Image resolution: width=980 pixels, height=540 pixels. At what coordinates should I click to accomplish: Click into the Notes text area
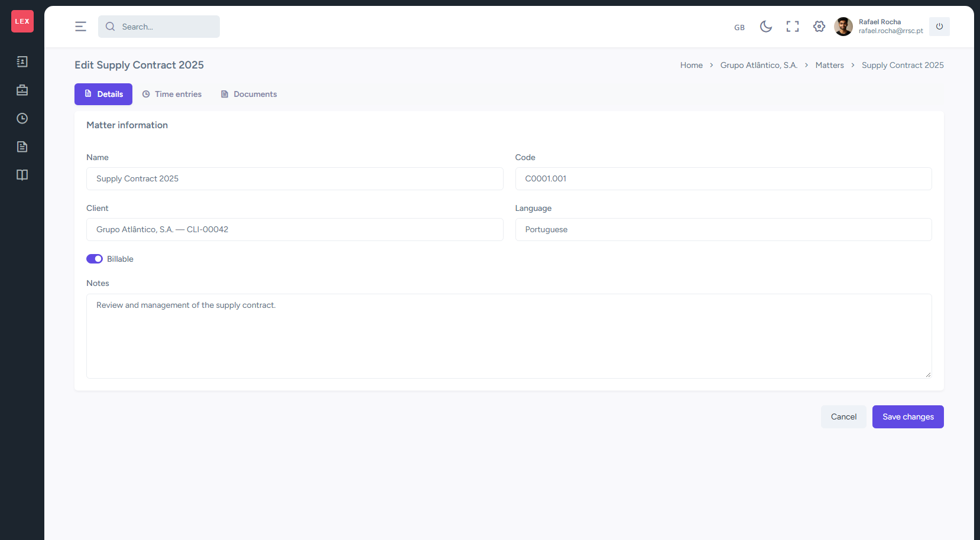[x=509, y=336]
